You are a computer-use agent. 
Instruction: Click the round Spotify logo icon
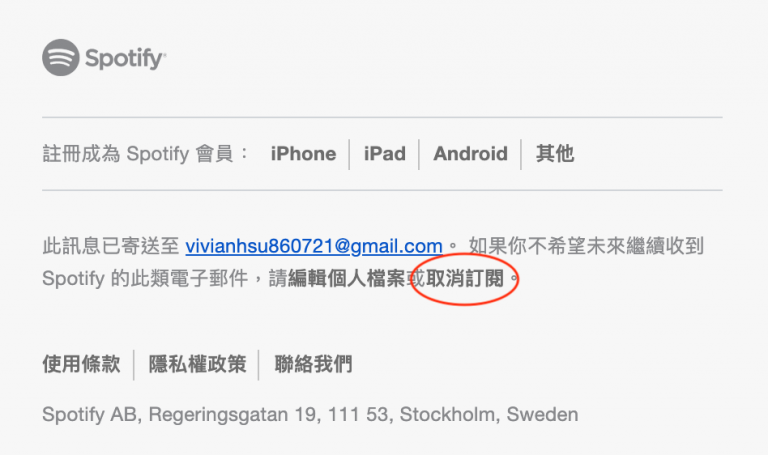[61, 58]
